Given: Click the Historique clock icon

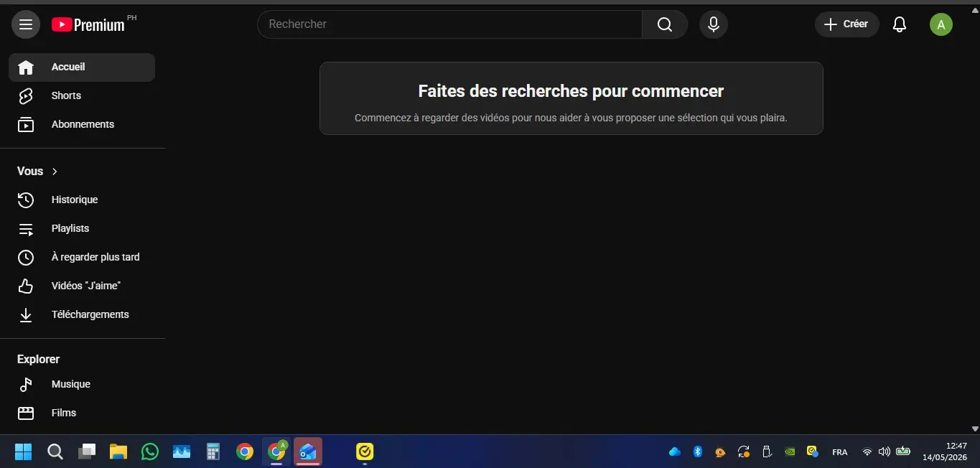Looking at the screenshot, I should (26, 200).
